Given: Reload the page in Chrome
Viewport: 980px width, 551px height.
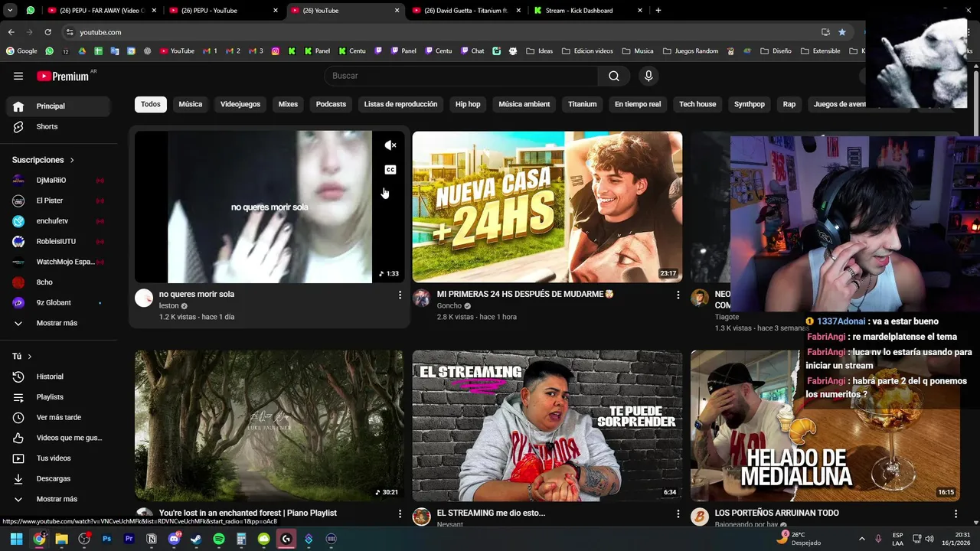Looking at the screenshot, I should pos(47,32).
